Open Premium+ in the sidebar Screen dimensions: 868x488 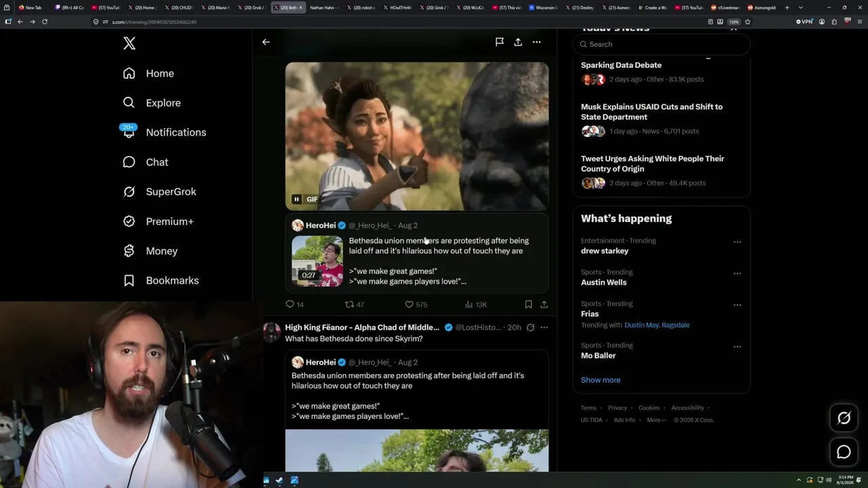pos(158,222)
